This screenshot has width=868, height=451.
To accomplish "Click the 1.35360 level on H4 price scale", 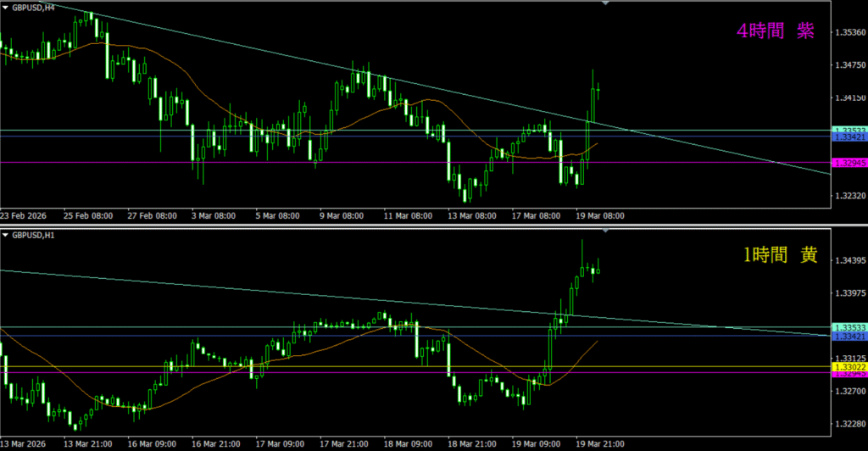I will tap(849, 33).
